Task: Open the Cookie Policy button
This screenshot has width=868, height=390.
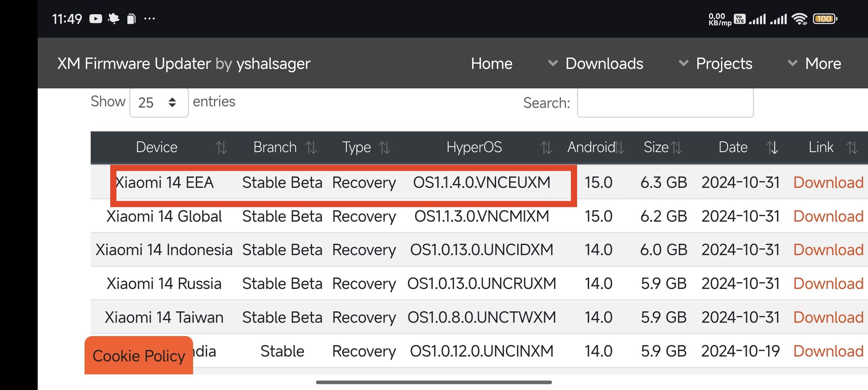Action: coord(139,356)
